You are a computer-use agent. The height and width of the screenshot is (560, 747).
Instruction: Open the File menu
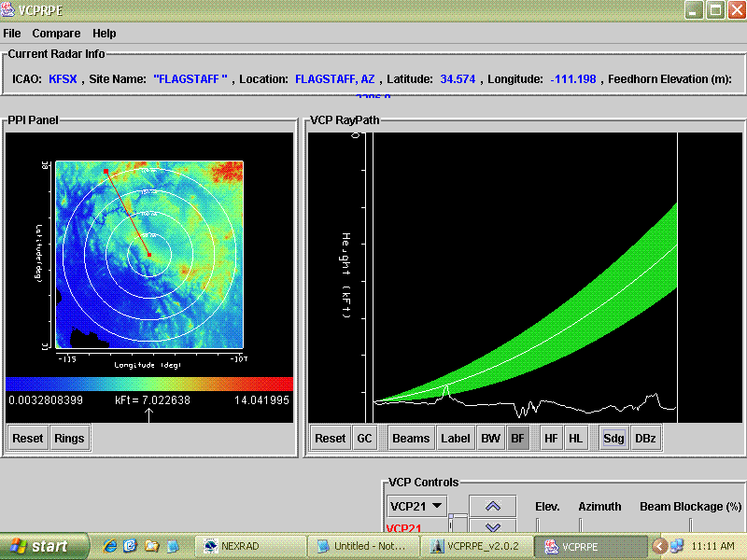pos(11,33)
